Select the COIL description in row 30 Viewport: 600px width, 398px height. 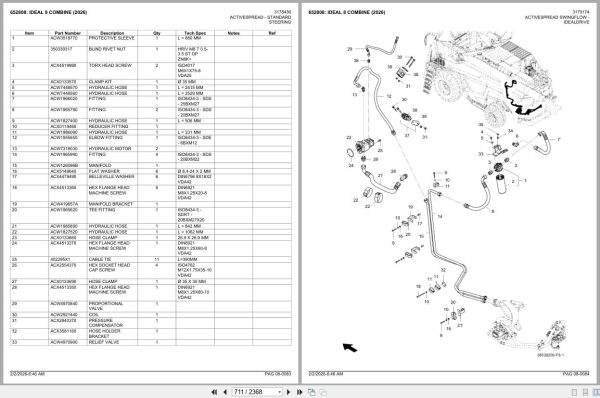click(x=94, y=315)
